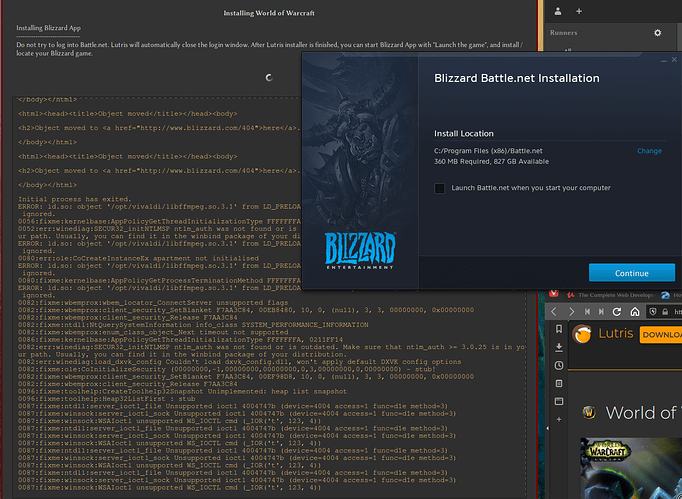Open the Vivaldi menu logo button
Viewport: 682px width, 499px height.
pyautogui.click(x=553, y=294)
